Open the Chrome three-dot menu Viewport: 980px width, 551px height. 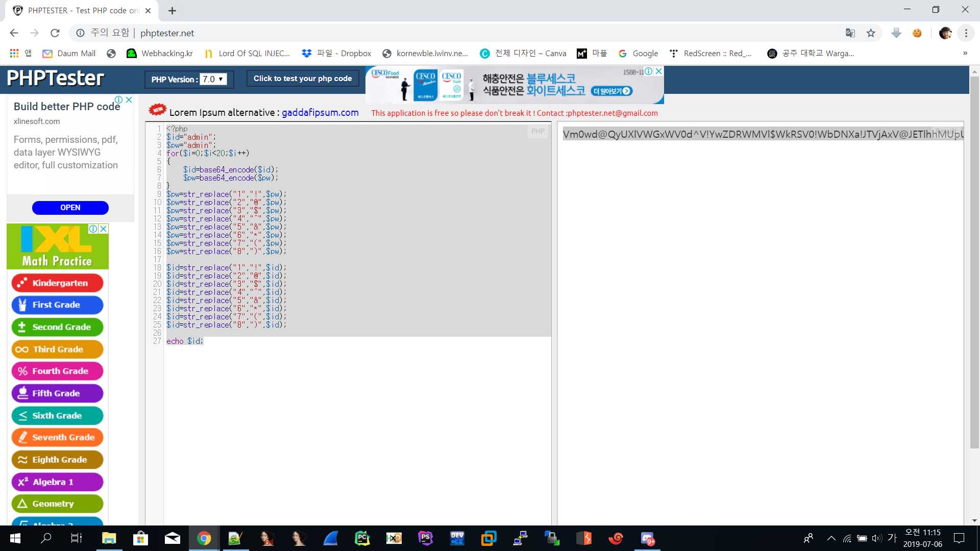click(x=966, y=33)
